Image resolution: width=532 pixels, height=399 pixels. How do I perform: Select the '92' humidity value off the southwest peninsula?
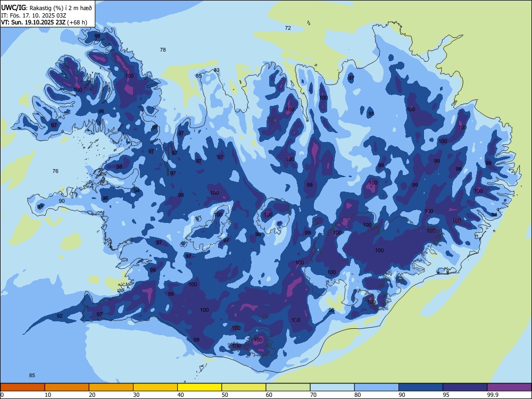click(60, 316)
